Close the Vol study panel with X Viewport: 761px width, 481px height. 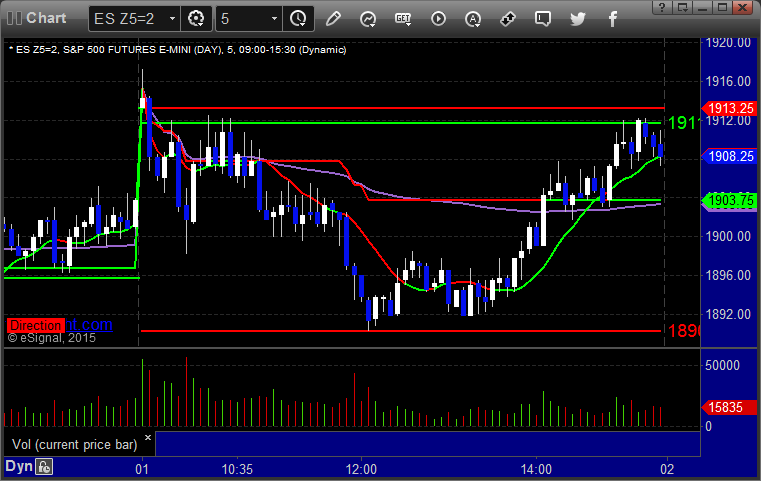click(148, 437)
